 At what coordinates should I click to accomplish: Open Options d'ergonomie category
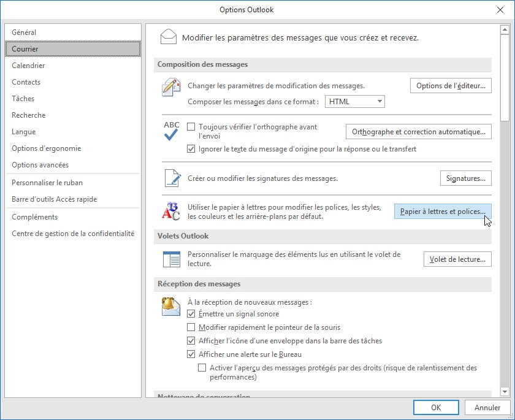point(73,148)
